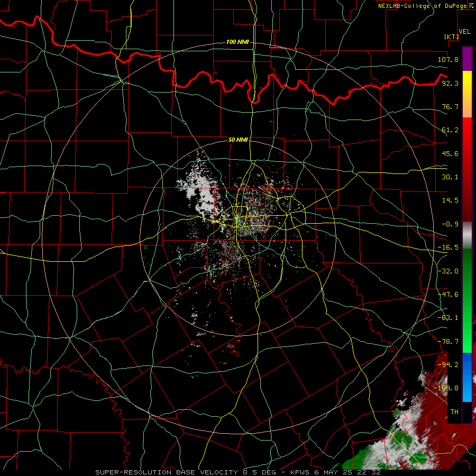This screenshot has height=476, width=476.
Task: Click the 14.5 value on velocity scale
Action: pyautogui.click(x=450, y=200)
